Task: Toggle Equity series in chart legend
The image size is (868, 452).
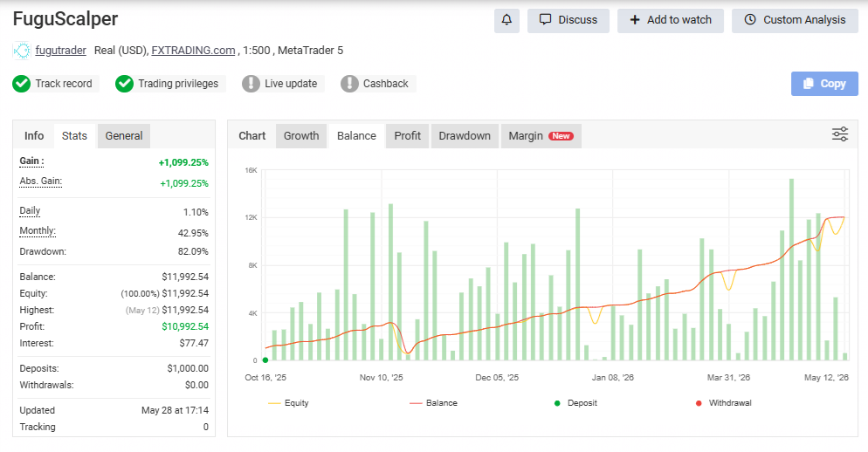Action: pos(288,403)
